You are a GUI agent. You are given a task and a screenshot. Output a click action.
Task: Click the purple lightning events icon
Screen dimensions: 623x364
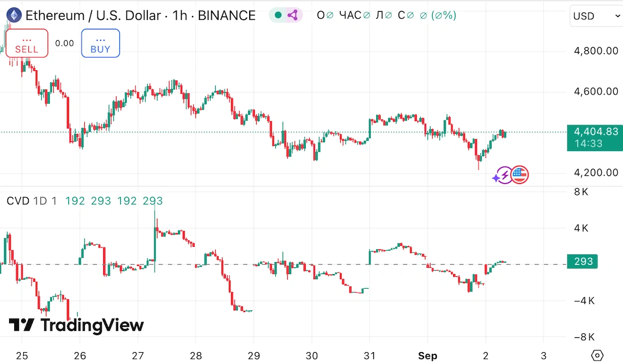click(502, 176)
